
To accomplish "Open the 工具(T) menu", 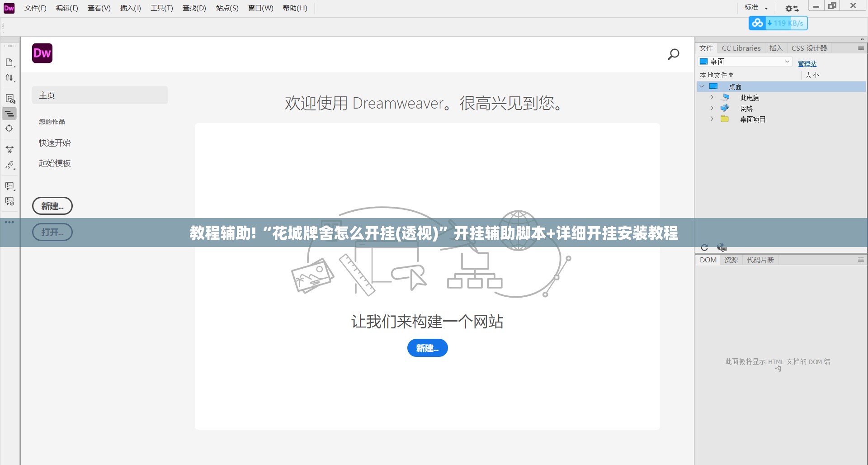I will [162, 8].
